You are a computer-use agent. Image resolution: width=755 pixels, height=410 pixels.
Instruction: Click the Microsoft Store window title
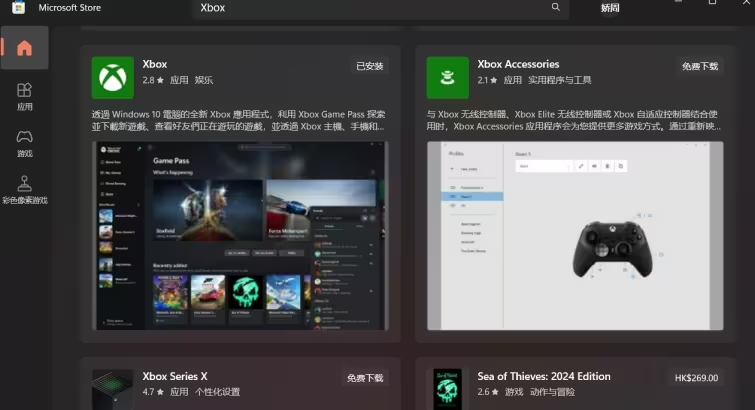click(70, 8)
